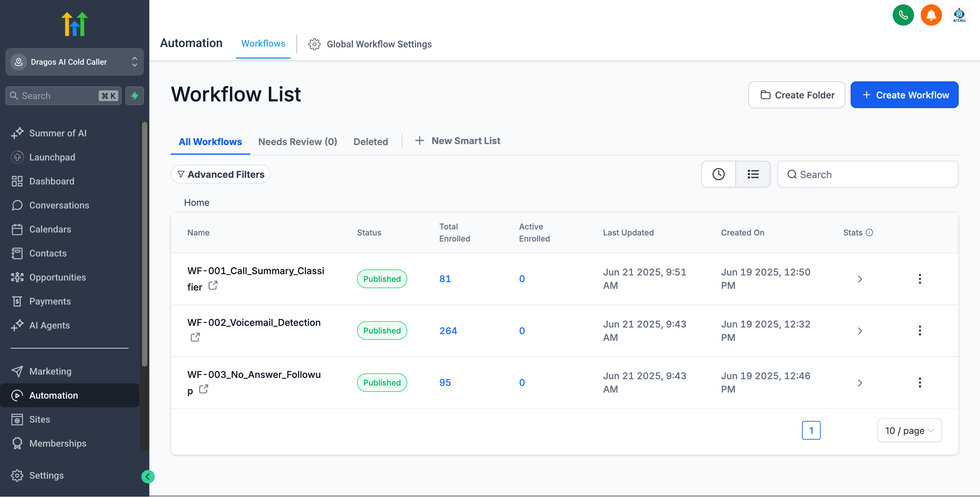This screenshot has width=980, height=497.
Task: Click page number 1 in pagination
Action: tap(811, 430)
